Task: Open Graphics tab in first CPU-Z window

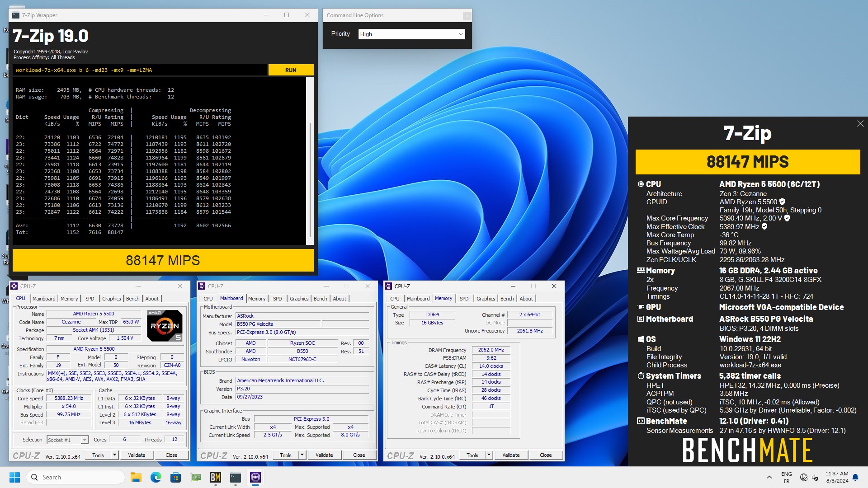Action: click(x=112, y=299)
